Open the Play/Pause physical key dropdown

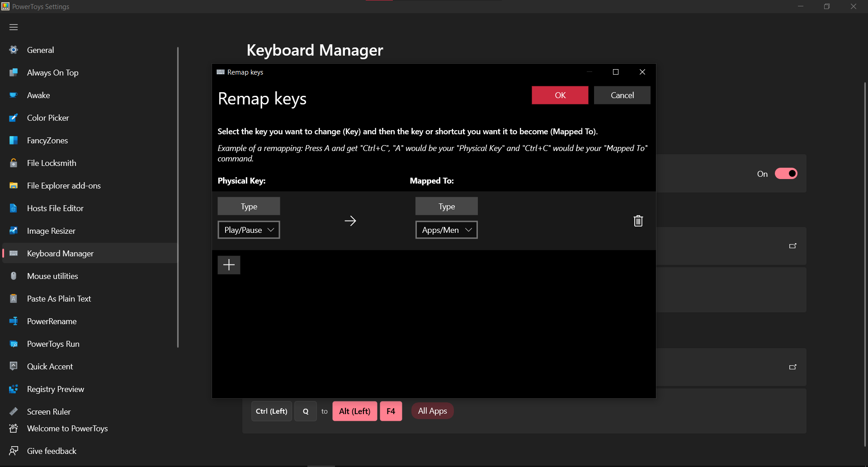249,230
